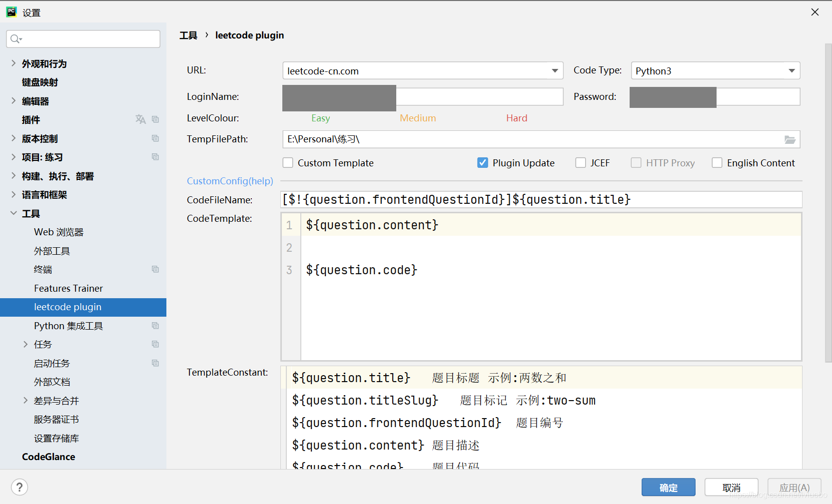Click the vertical scrollbar on right
Viewport: 832px width, 504px height.
point(828,203)
